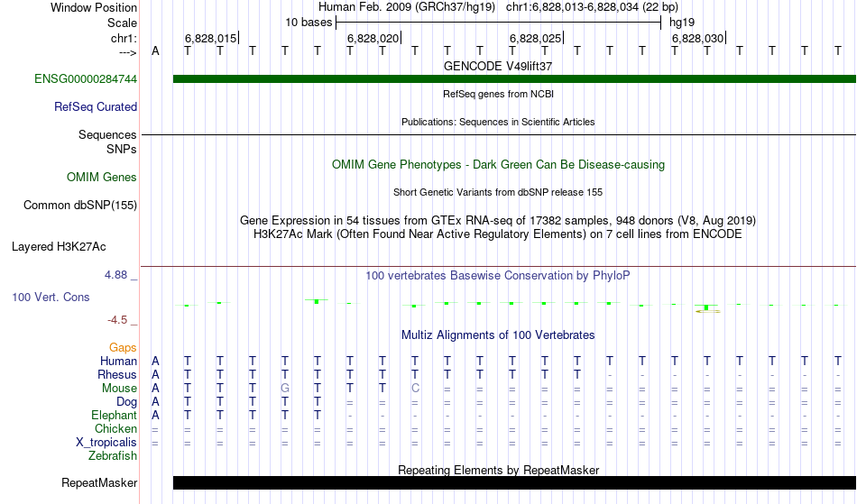Click the green GENCODE gene bar

tap(514, 78)
